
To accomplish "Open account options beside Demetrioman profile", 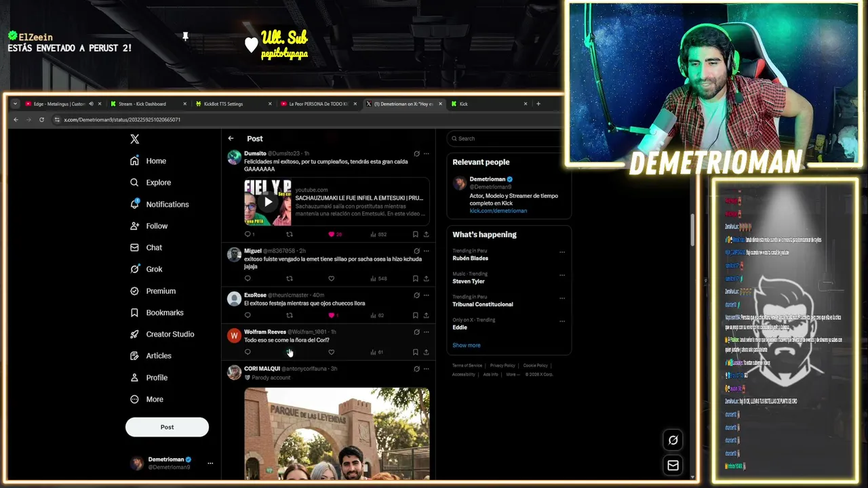I will pos(210,463).
